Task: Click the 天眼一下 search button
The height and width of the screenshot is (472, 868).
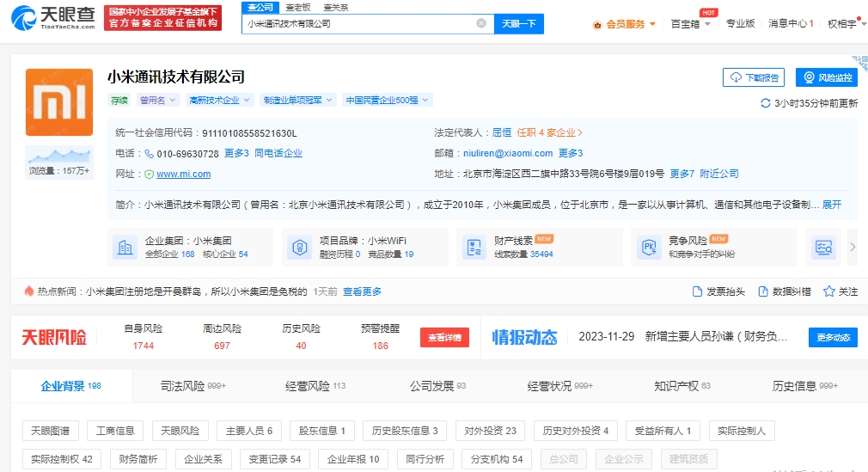Action: (x=519, y=23)
